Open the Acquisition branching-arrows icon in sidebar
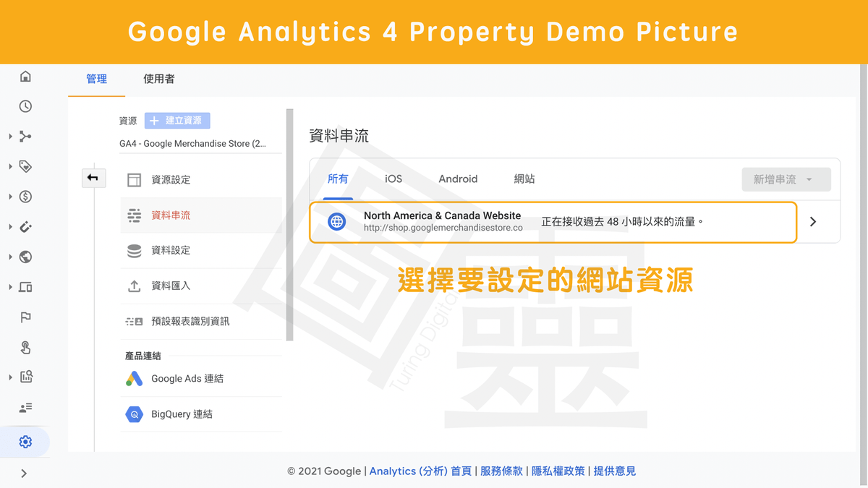 [x=25, y=137]
